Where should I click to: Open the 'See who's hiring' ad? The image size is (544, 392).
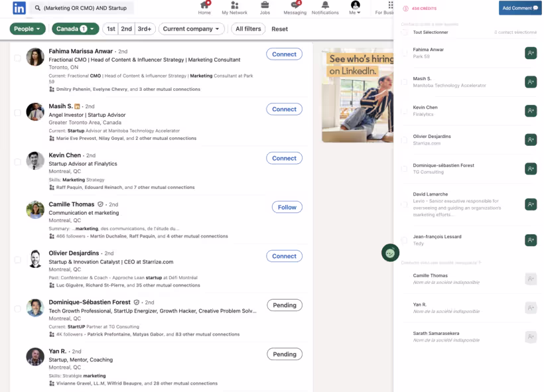358,96
